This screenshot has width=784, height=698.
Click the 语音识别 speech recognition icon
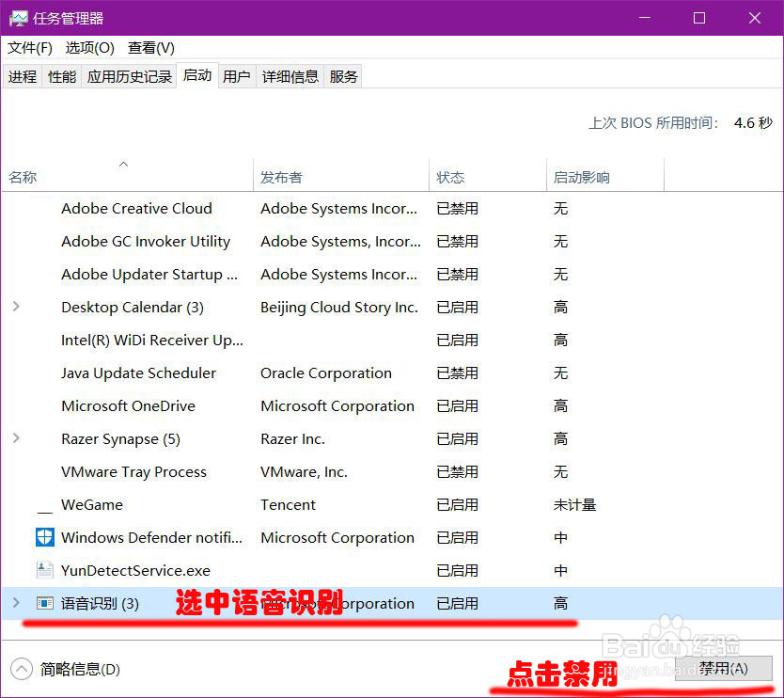click(x=44, y=603)
